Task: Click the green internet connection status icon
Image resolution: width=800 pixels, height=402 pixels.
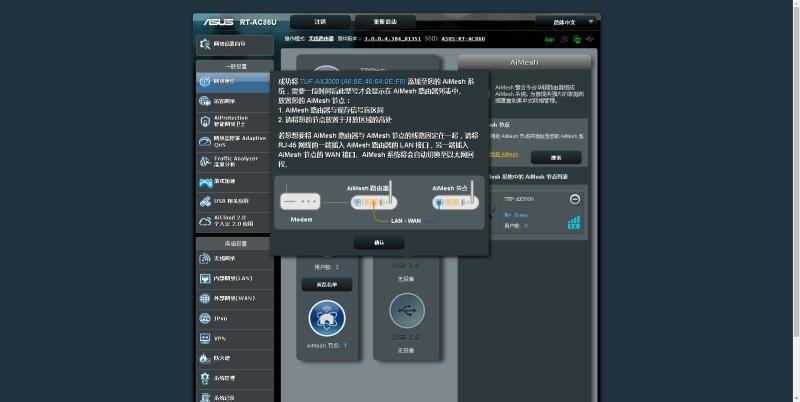Action: [577, 39]
